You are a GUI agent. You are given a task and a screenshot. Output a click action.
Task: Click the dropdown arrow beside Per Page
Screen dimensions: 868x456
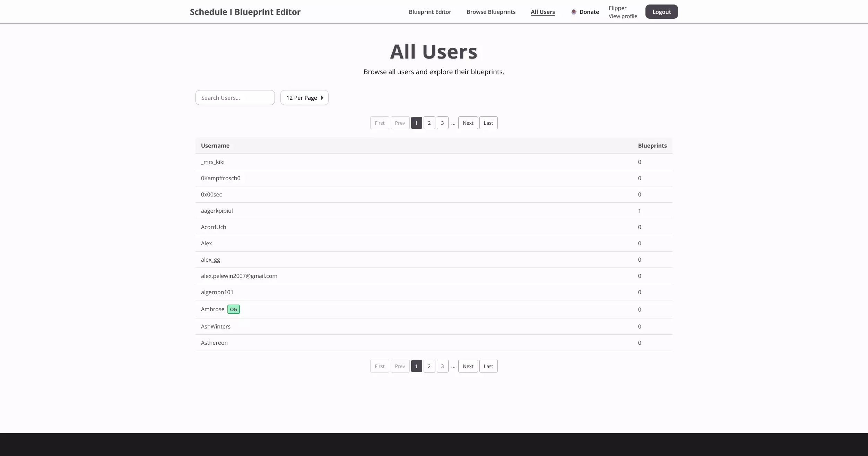(x=322, y=98)
